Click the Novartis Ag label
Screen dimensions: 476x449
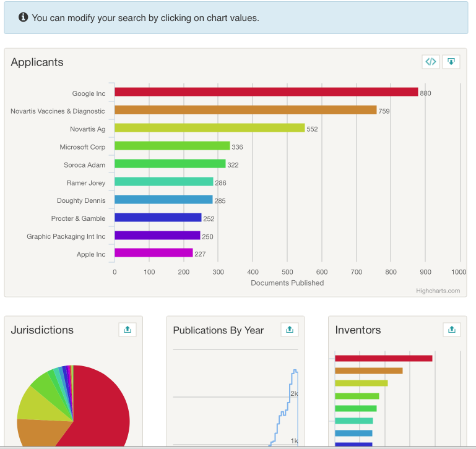click(x=88, y=129)
